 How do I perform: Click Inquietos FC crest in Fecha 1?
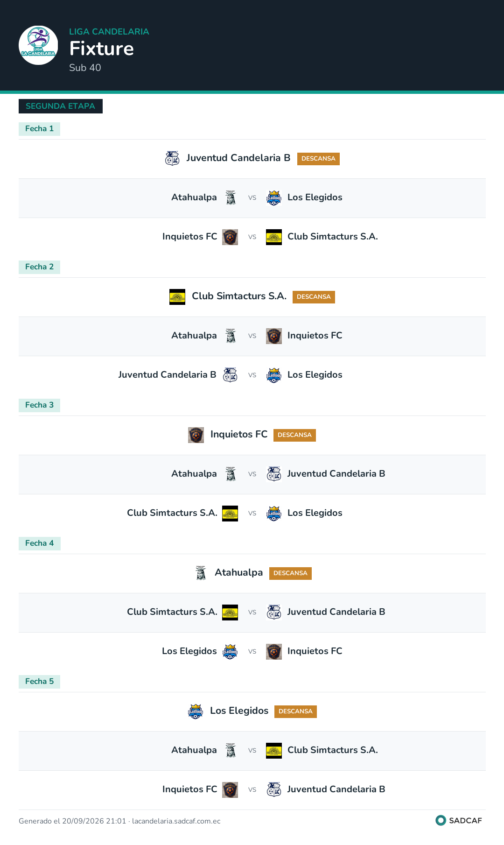[x=230, y=237]
